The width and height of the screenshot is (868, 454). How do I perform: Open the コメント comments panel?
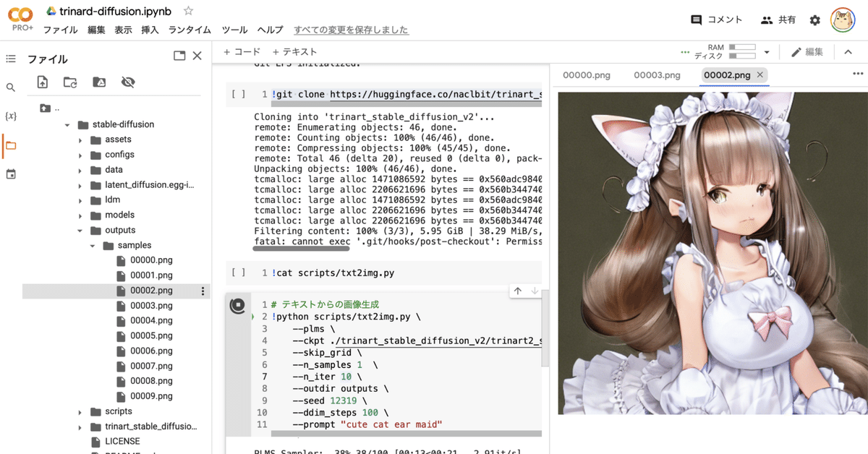(716, 20)
